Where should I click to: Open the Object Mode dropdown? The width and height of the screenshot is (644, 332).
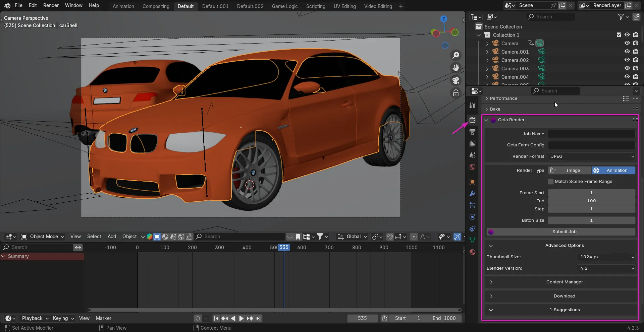pos(43,237)
